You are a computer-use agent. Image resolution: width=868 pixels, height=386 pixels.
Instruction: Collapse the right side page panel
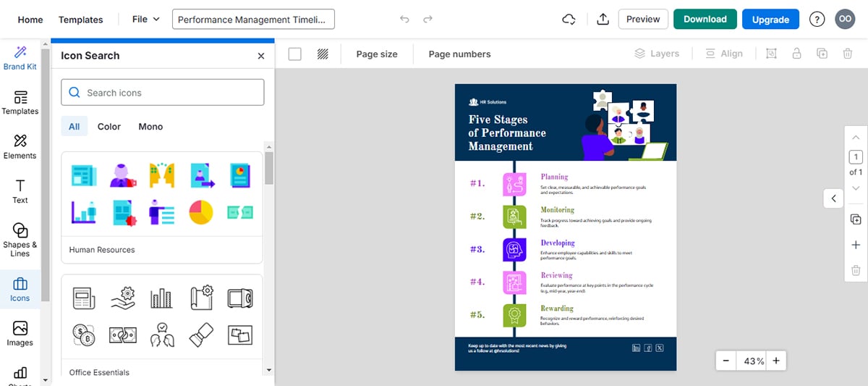(833, 198)
